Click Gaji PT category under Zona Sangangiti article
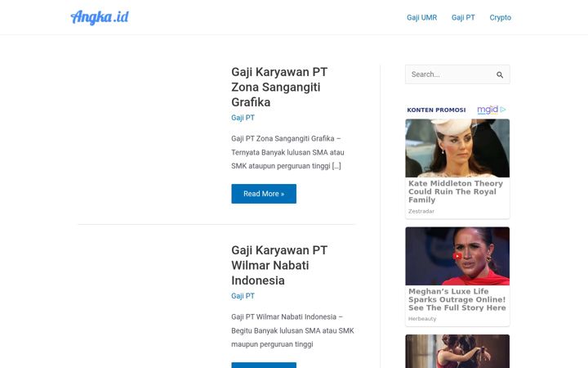 [x=243, y=118]
